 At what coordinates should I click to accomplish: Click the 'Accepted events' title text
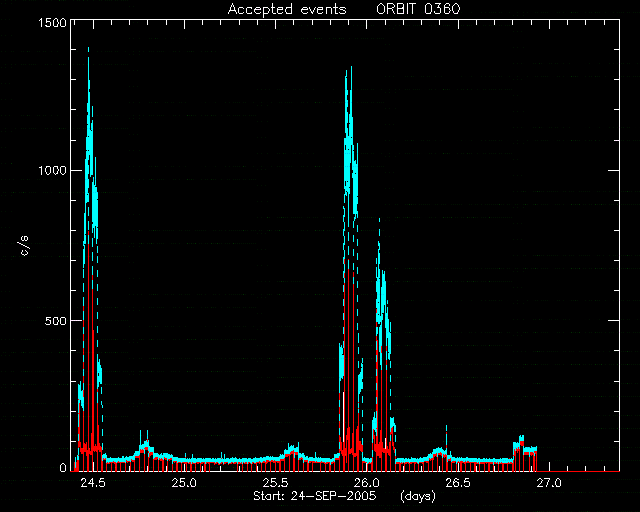(287, 9)
